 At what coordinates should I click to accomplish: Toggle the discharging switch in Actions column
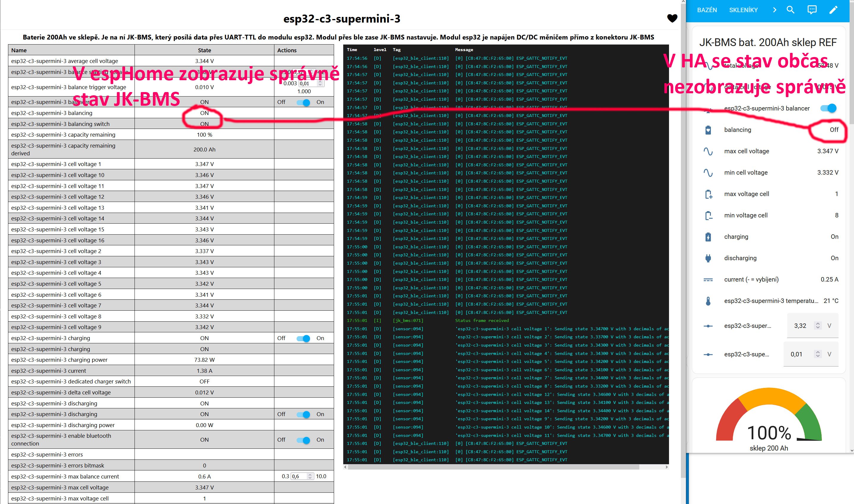pos(303,414)
